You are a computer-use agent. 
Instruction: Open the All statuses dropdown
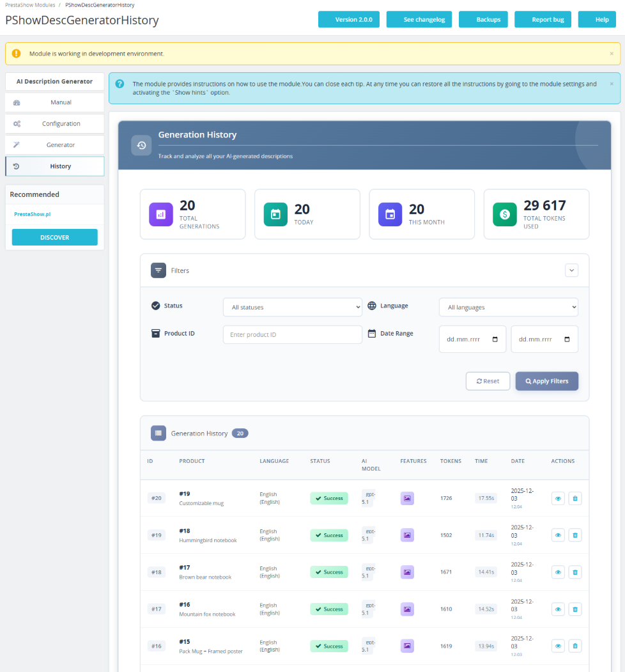coord(292,308)
